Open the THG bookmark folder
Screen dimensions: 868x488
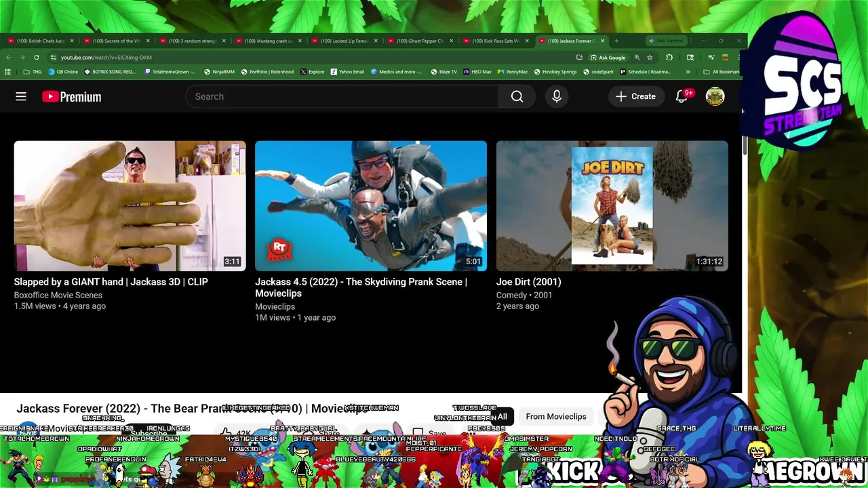point(33,72)
